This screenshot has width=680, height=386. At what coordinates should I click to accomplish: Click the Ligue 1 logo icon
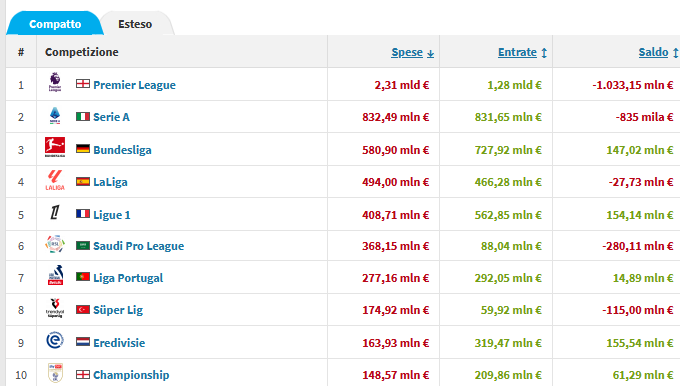(x=55, y=213)
